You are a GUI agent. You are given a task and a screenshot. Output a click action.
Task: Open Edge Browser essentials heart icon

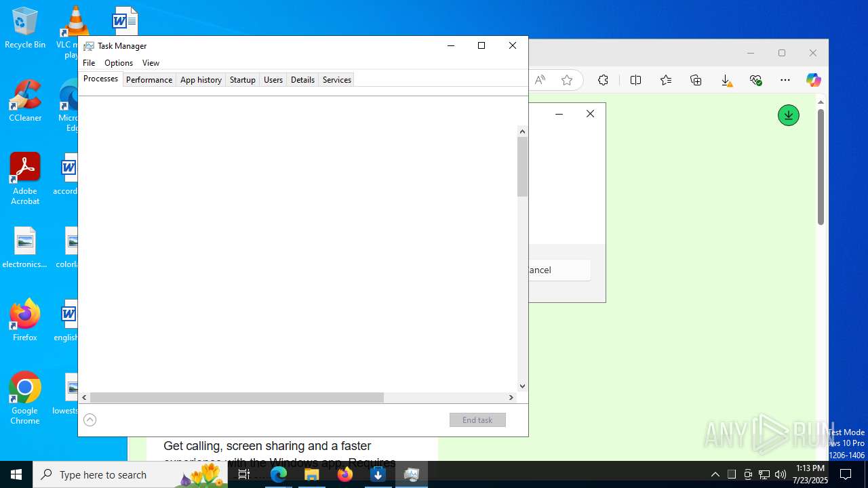755,80
